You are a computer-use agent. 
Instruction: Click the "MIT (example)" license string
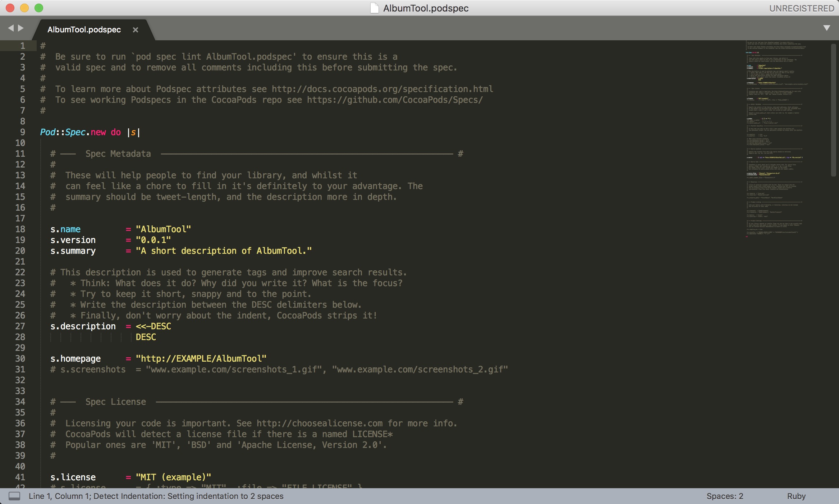click(x=173, y=477)
